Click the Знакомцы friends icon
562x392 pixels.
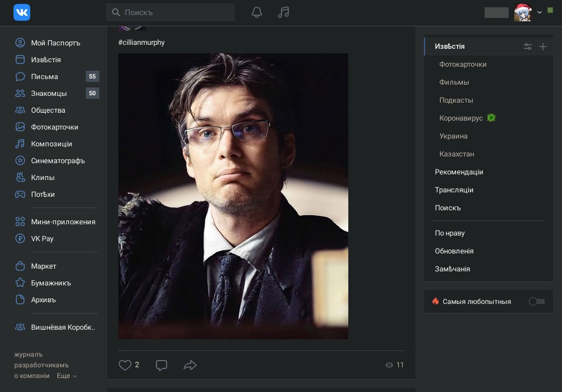(x=20, y=93)
